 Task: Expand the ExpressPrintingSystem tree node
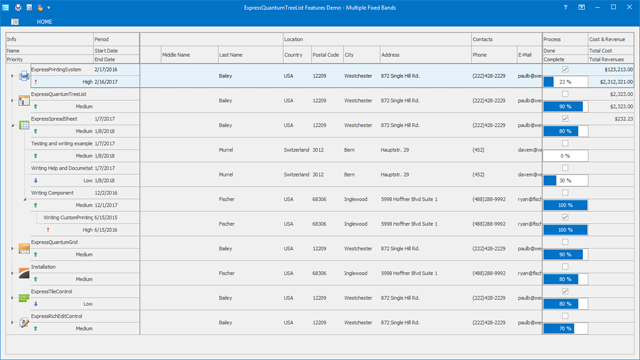12,76
